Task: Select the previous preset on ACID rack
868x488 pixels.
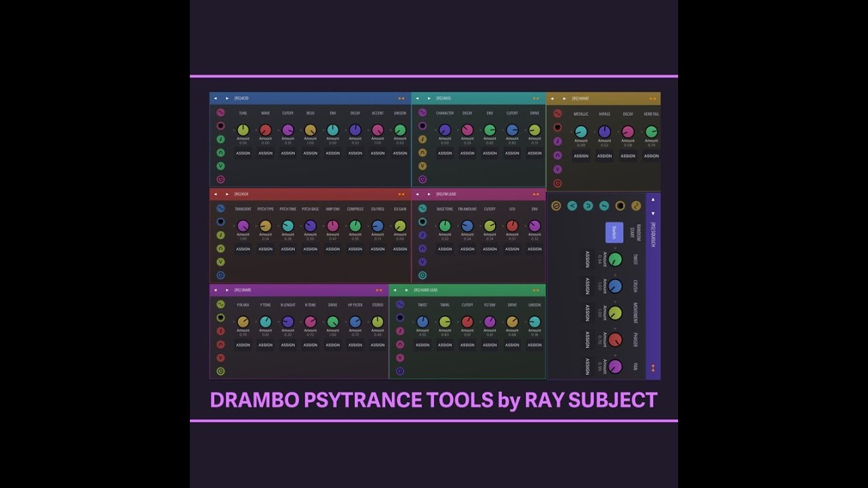Action: 216,98
